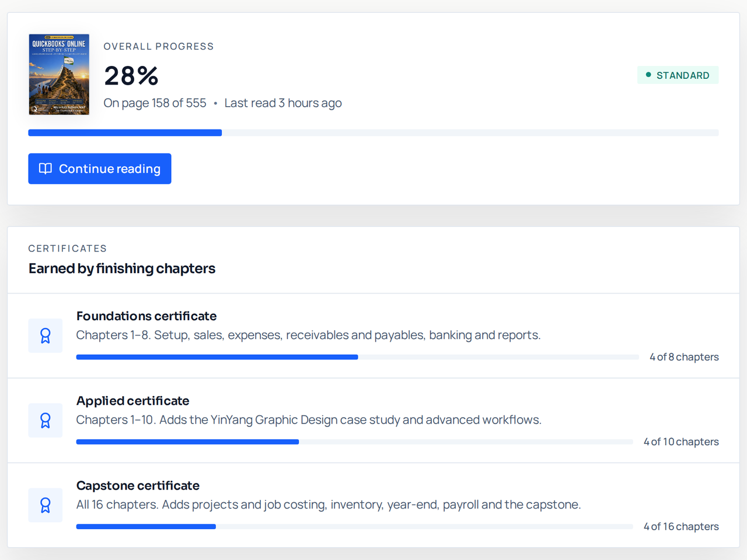
Task: Click the STANDARD plan badge
Action: tap(678, 75)
